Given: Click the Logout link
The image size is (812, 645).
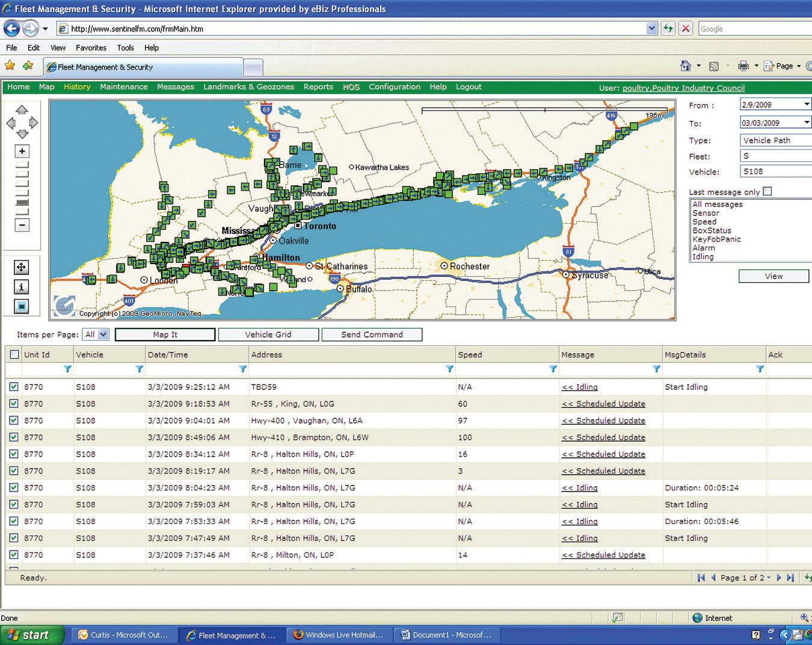Looking at the screenshot, I should click(x=469, y=87).
